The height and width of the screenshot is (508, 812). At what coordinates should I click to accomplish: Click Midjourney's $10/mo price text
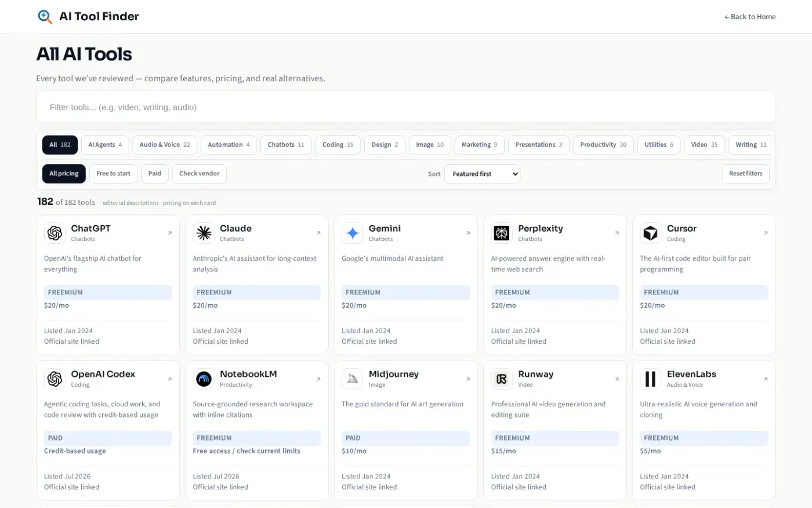click(x=354, y=451)
